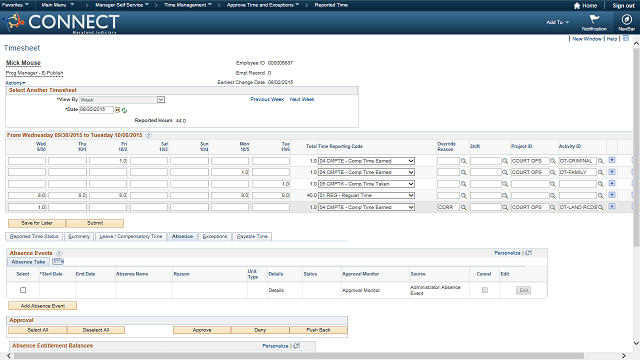Click the horizontal scrollbar at page bottom
This screenshot has height=360, width=640.
point(299,356)
